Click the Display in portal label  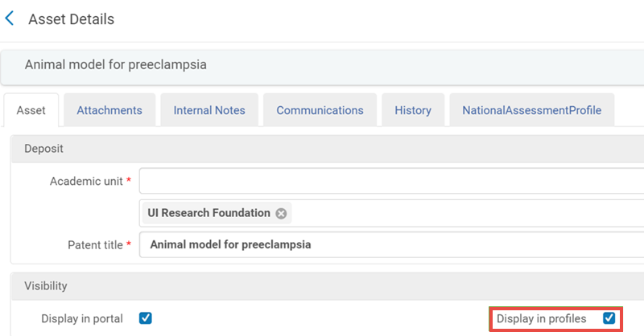(x=82, y=318)
